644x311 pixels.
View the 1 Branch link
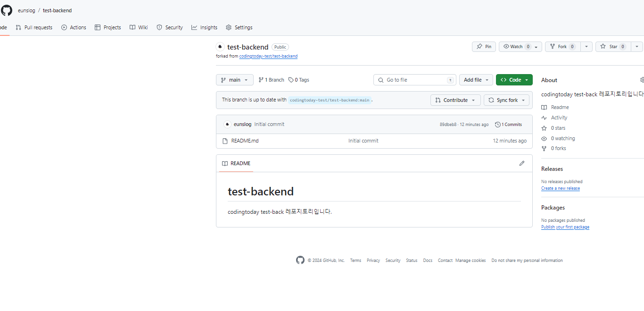[271, 80]
